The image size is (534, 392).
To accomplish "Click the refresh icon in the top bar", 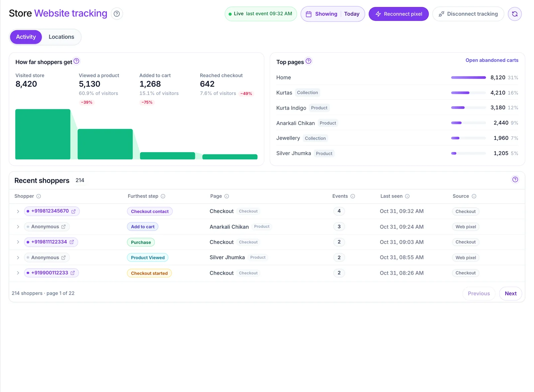I will (x=515, y=14).
